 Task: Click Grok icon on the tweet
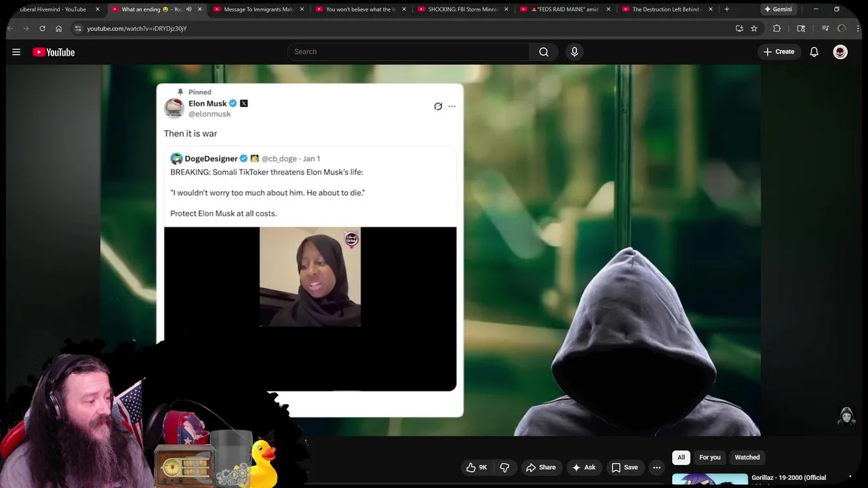coord(438,106)
